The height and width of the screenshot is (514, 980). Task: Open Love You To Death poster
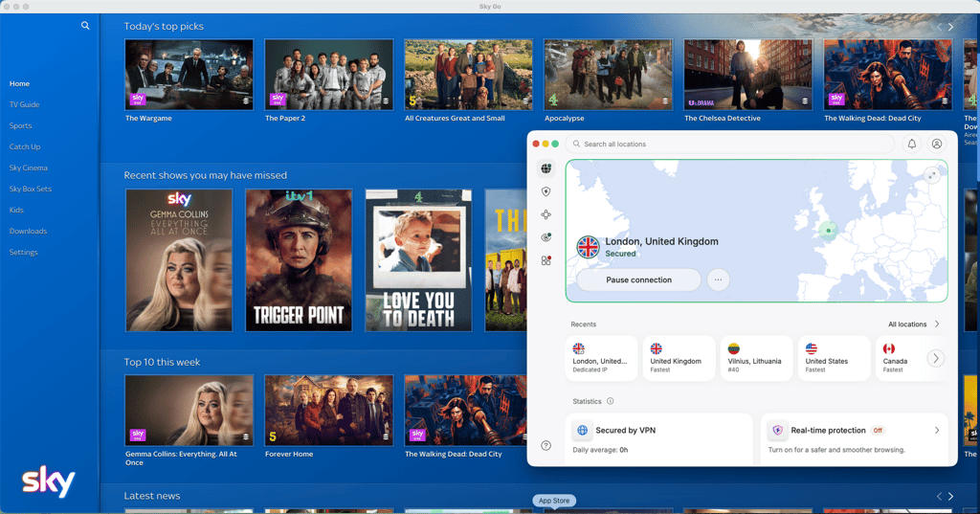[419, 260]
